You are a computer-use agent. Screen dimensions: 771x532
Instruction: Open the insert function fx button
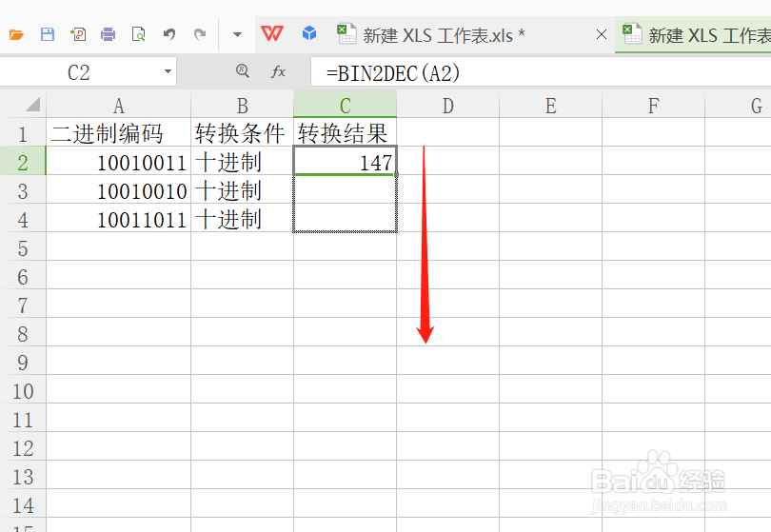tap(278, 71)
